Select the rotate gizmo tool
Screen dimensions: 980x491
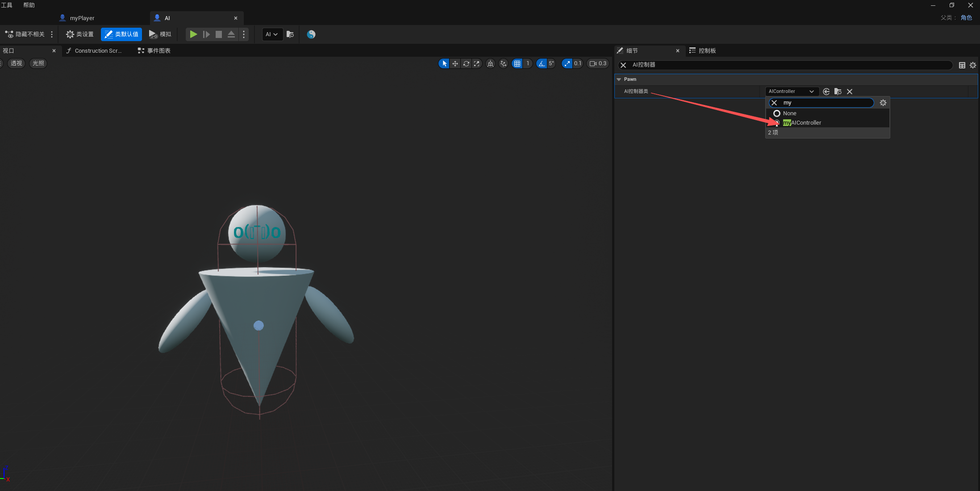coord(466,63)
